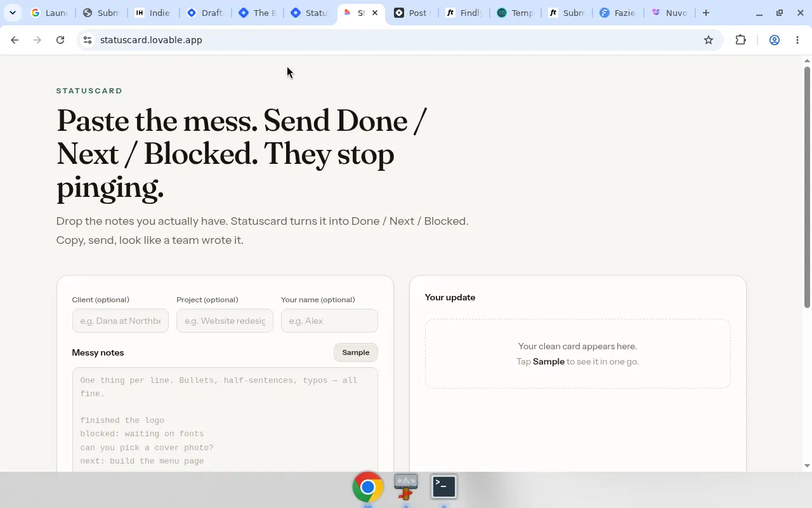Switch to the Draft tab
The image size is (812, 508).
point(205,13)
